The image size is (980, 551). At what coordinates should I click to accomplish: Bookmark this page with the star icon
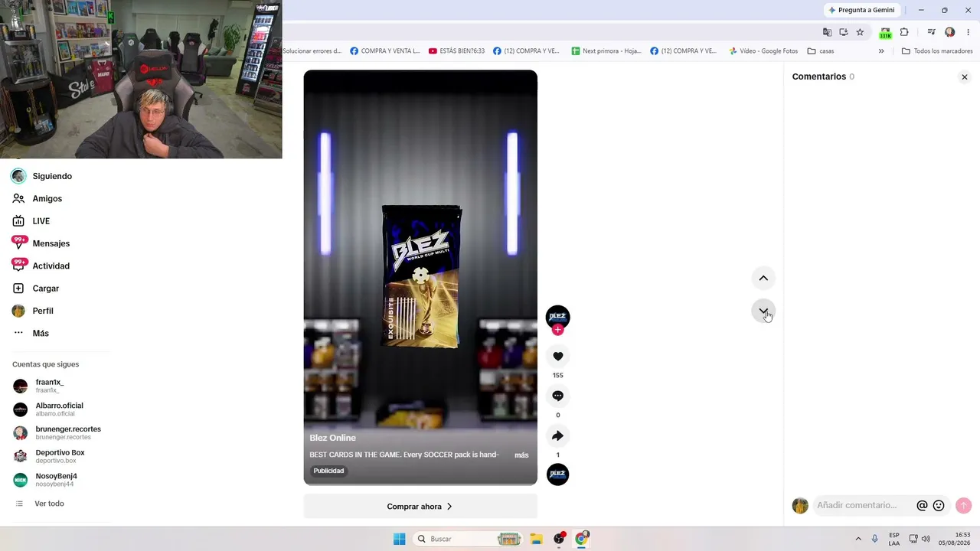[x=860, y=32]
